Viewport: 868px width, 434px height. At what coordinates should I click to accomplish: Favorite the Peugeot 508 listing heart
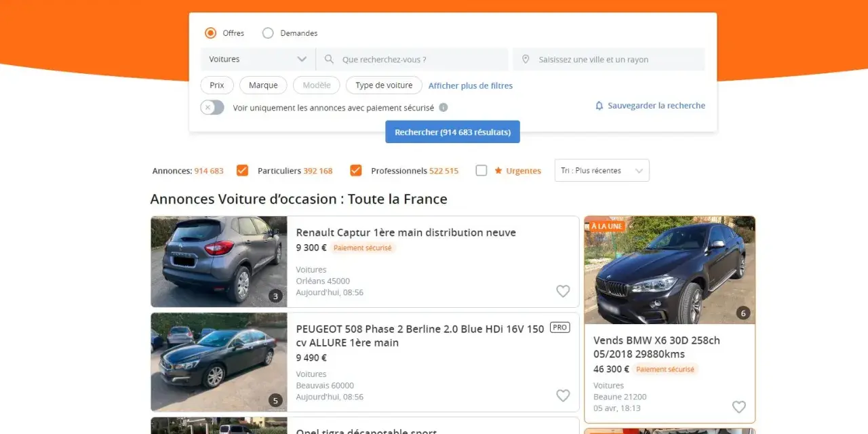tap(563, 395)
